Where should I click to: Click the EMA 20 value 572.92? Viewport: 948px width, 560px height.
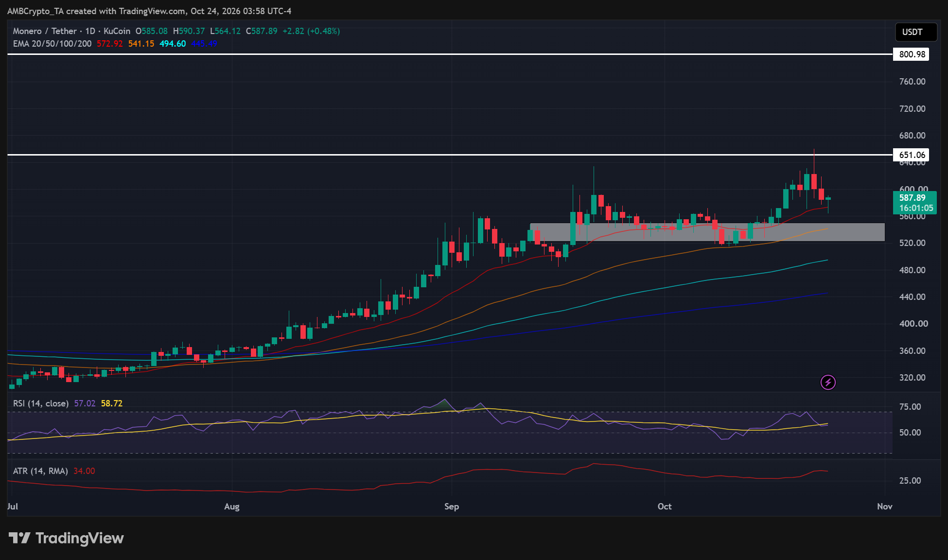click(110, 44)
